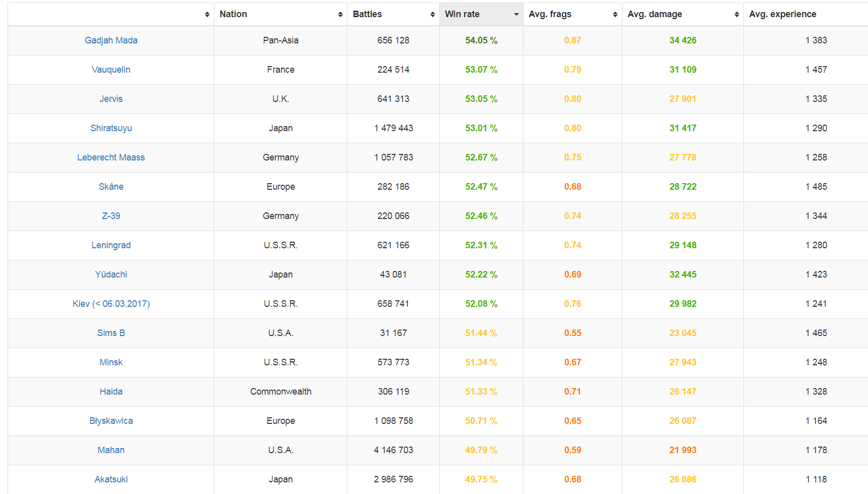This screenshot has height=494, width=868.
Task: Open Kiev (< 06.03.2017) link
Action: click(x=111, y=304)
